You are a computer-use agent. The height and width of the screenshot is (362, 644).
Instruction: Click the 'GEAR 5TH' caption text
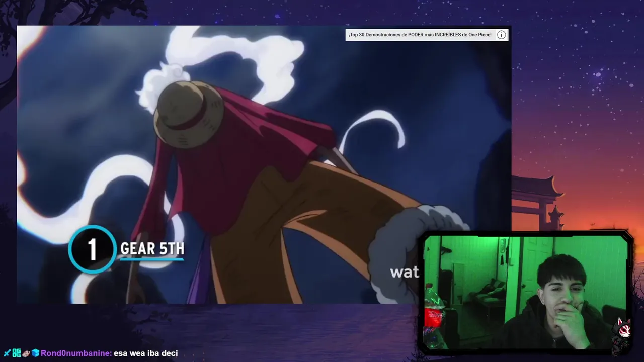[152, 249]
